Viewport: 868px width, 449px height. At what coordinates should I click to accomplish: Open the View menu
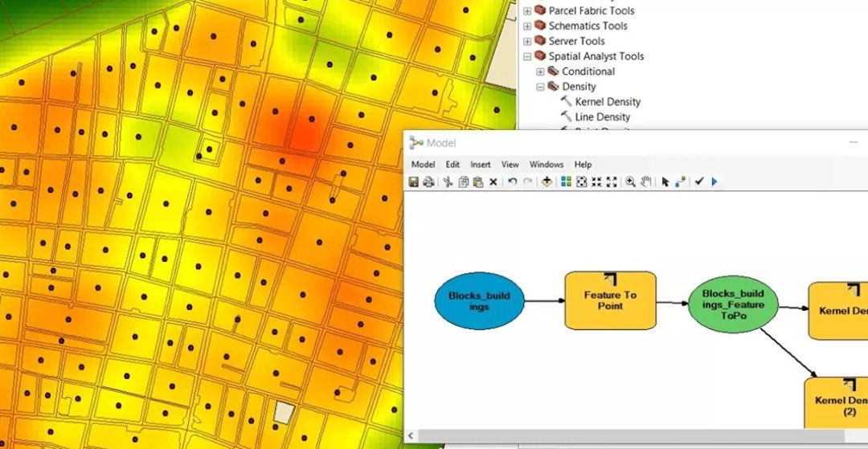(510, 164)
